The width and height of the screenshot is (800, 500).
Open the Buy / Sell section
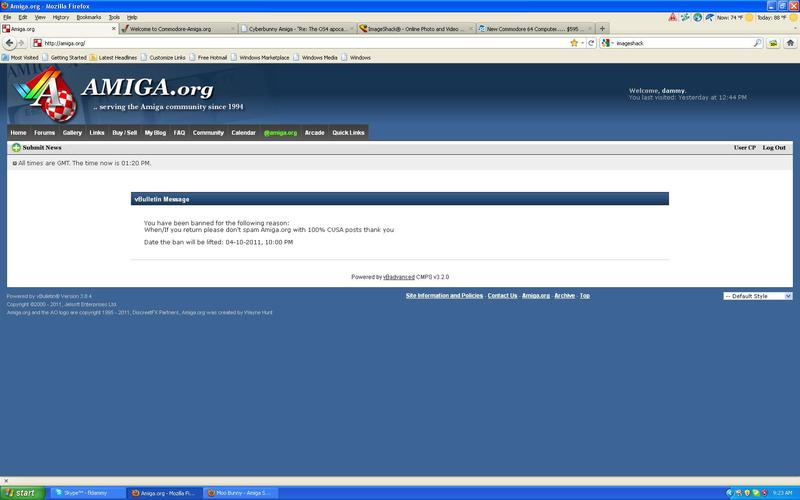pyautogui.click(x=124, y=133)
